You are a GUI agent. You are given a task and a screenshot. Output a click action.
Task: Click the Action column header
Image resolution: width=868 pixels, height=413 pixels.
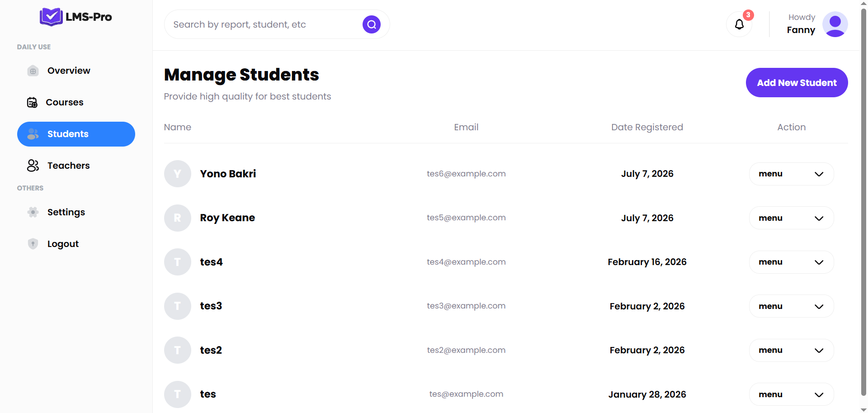click(791, 127)
